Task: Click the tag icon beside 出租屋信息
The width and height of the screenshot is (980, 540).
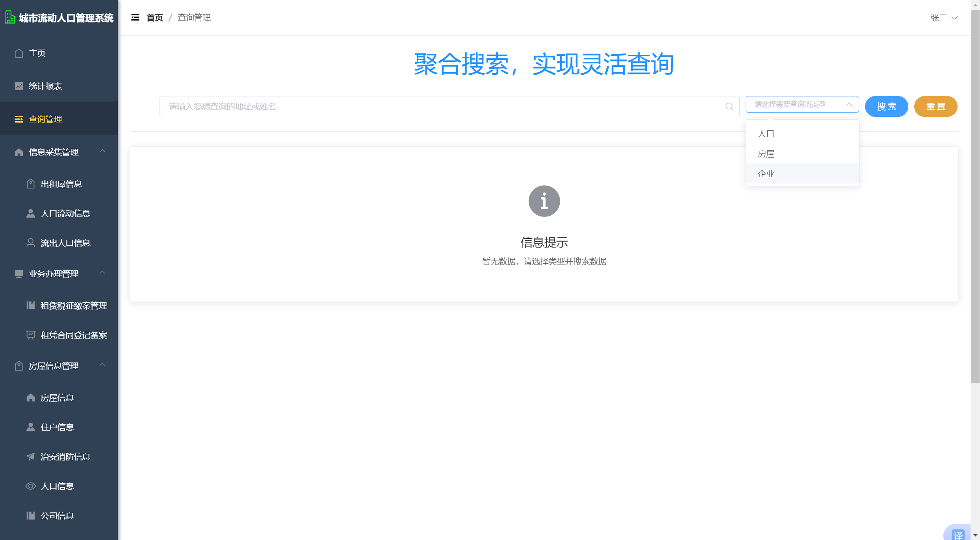Action: [x=31, y=184]
